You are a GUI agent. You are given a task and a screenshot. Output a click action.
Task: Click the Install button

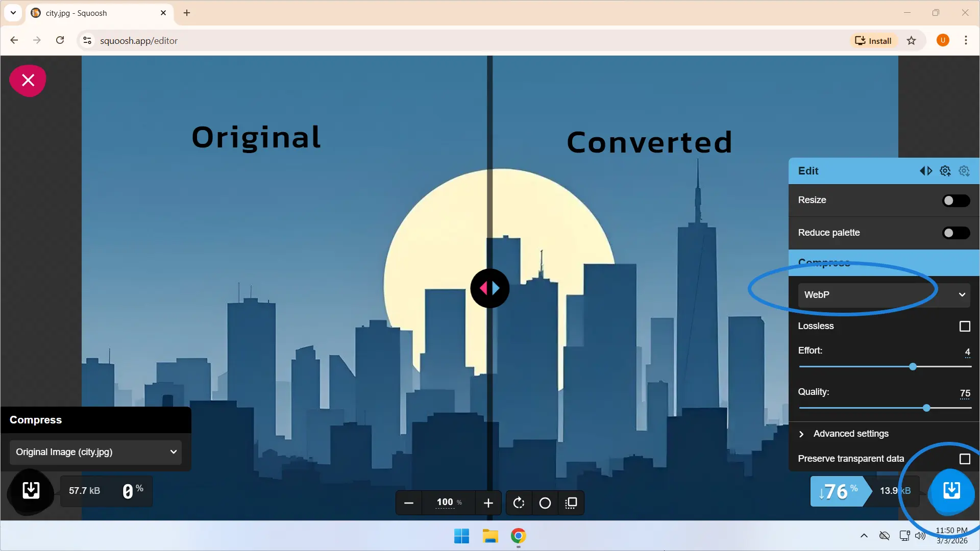(873, 40)
